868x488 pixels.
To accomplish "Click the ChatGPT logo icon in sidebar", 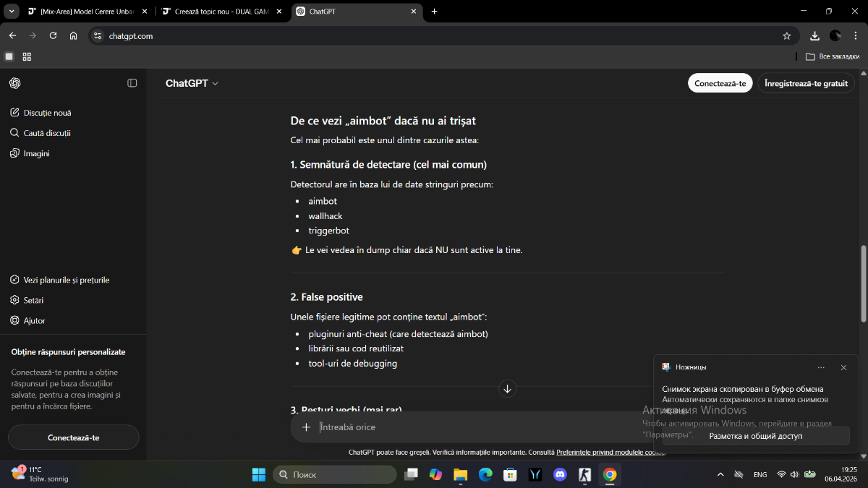I will [15, 83].
